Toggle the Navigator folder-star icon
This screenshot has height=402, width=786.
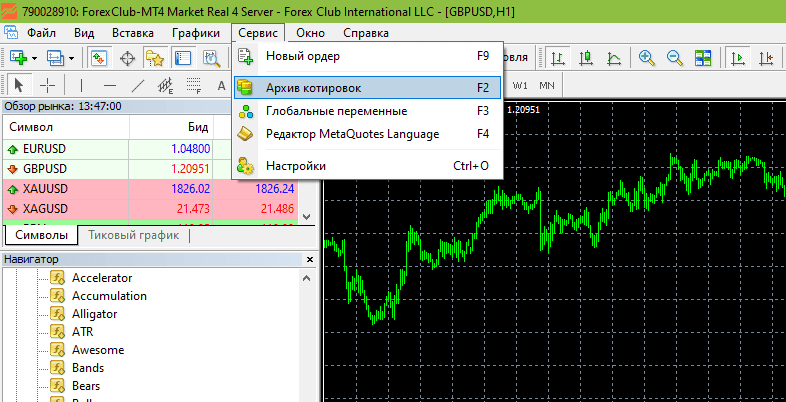(x=155, y=59)
